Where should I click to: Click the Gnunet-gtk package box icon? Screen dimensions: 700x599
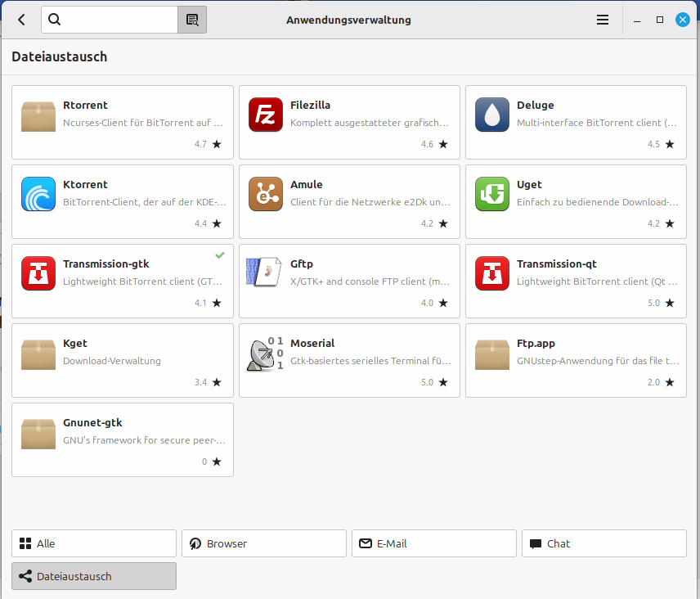pos(38,434)
